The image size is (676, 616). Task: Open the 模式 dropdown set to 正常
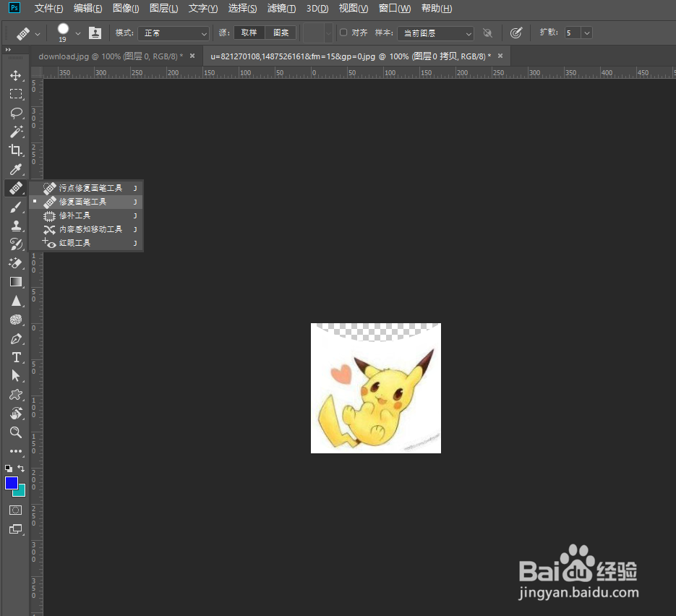pyautogui.click(x=174, y=33)
